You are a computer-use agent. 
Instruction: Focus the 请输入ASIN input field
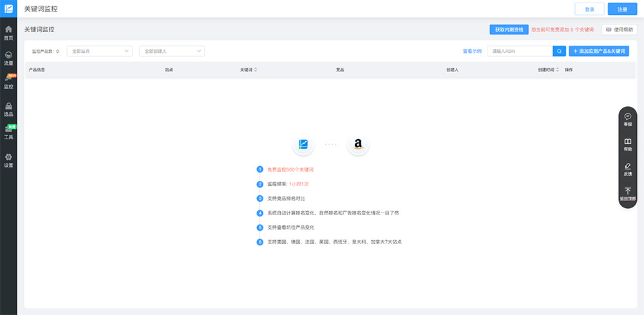click(x=519, y=51)
